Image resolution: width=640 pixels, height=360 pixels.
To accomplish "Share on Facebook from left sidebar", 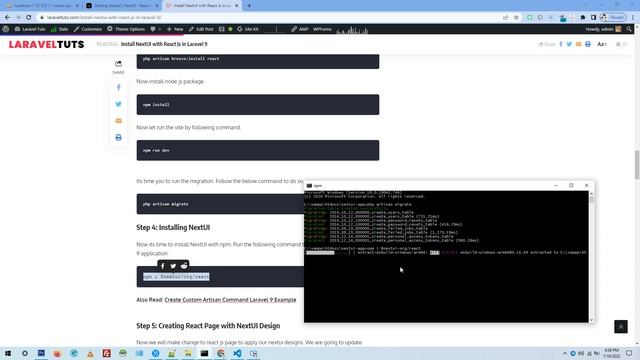I will [x=118, y=87].
